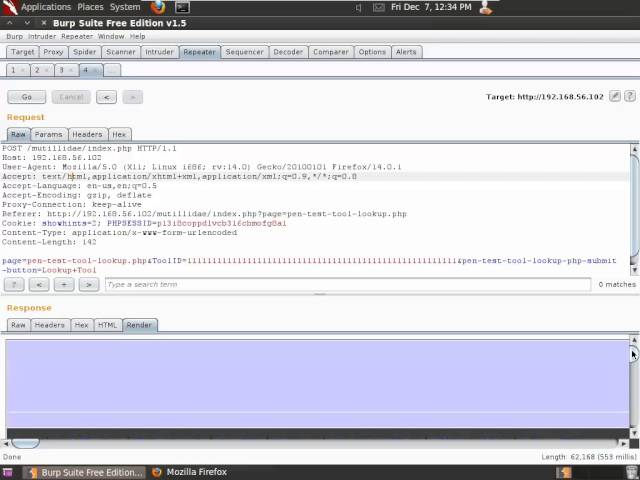Click the response horizontal scrollbar thumb

click(25, 443)
